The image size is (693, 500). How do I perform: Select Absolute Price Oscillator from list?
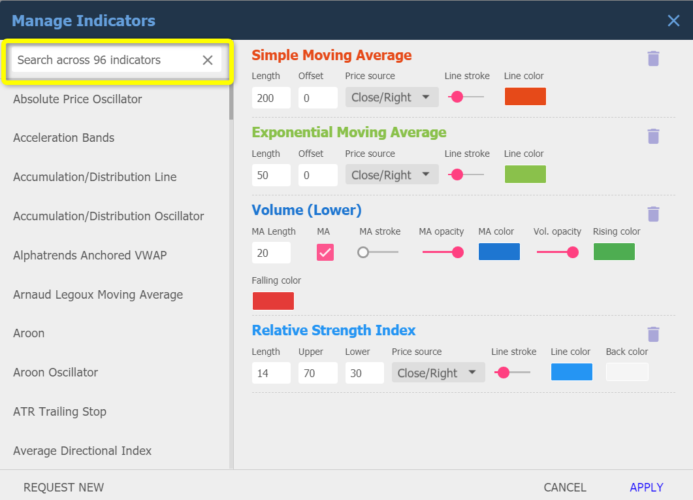pos(78,99)
